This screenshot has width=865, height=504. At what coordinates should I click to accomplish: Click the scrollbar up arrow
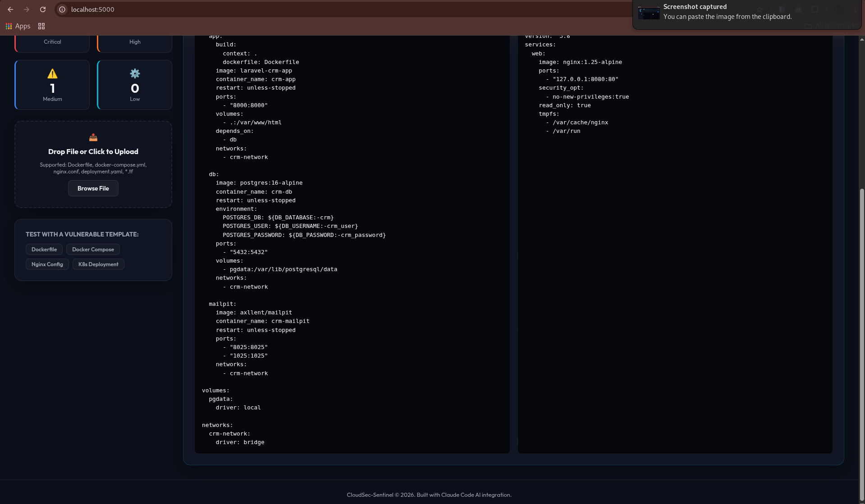coord(862,39)
